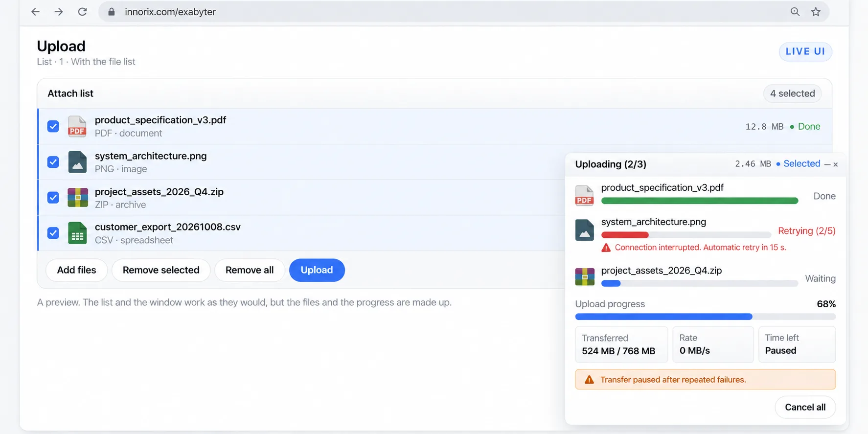Viewport: 868px width, 434px height.
Task: Click zip archive icon in Uploading panel
Action: [584, 276]
